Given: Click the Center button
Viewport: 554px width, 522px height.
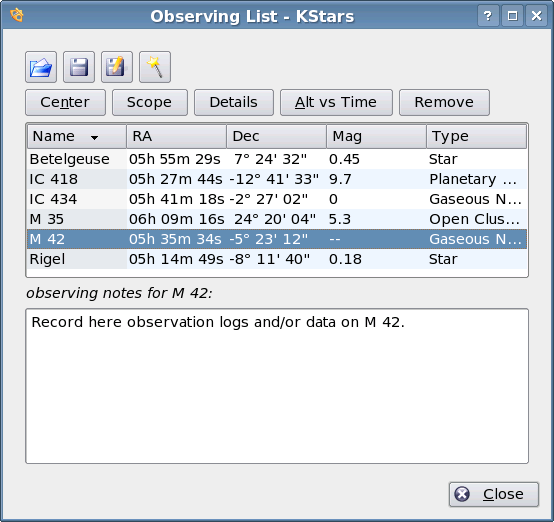Looking at the screenshot, I should (x=65, y=102).
